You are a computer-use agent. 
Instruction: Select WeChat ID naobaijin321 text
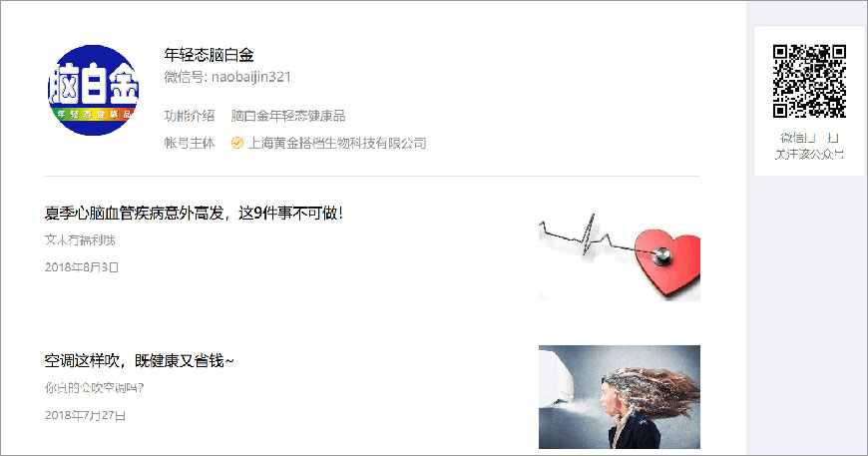point(250,77)
